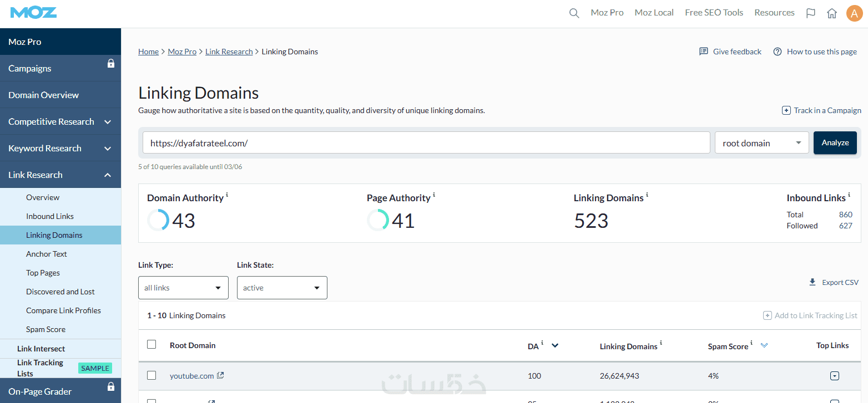Click the search magnifier icon
Image resolution: width=868 pixels, height=403 pixels.
[x=574, y=13]
